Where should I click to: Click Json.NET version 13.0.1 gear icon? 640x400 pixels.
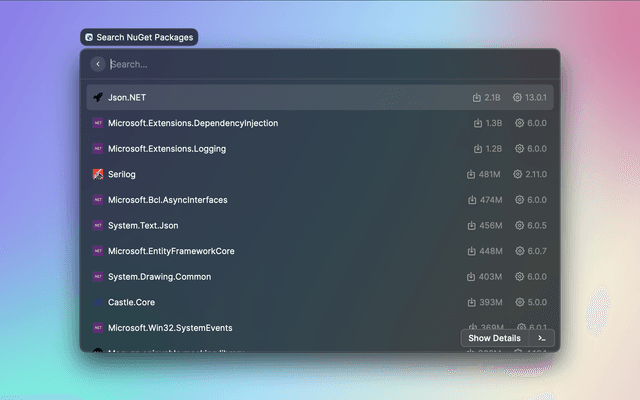pos(517,98)
